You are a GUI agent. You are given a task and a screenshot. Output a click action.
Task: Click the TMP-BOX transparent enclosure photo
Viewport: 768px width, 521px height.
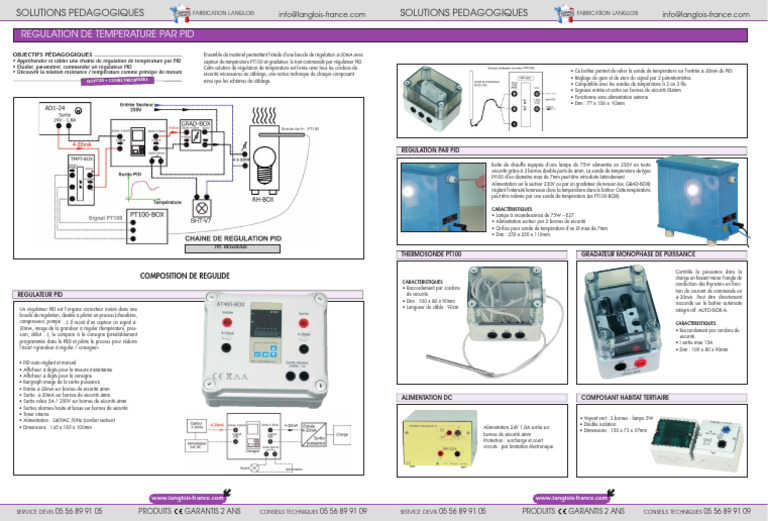click(432, 98)
